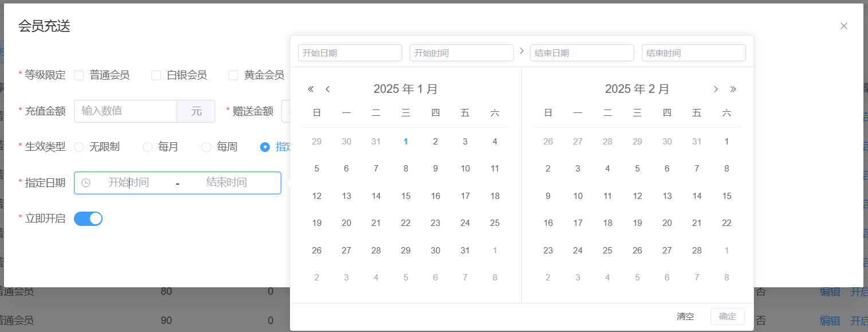
Task: Select February 5 in the calendar
Action: [x=637, y=169]
